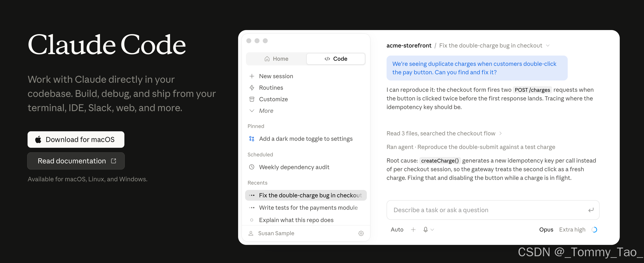
Task: Open Write tests for the payments module
Action: tap(306, 207)
